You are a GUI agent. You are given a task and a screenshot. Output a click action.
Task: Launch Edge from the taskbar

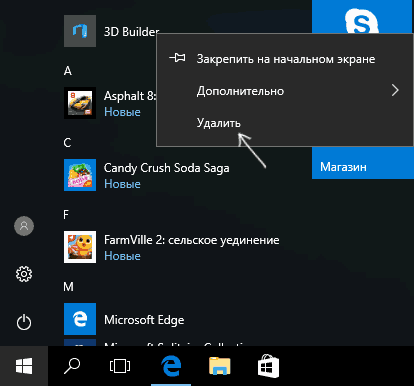(x=171, y=366)
